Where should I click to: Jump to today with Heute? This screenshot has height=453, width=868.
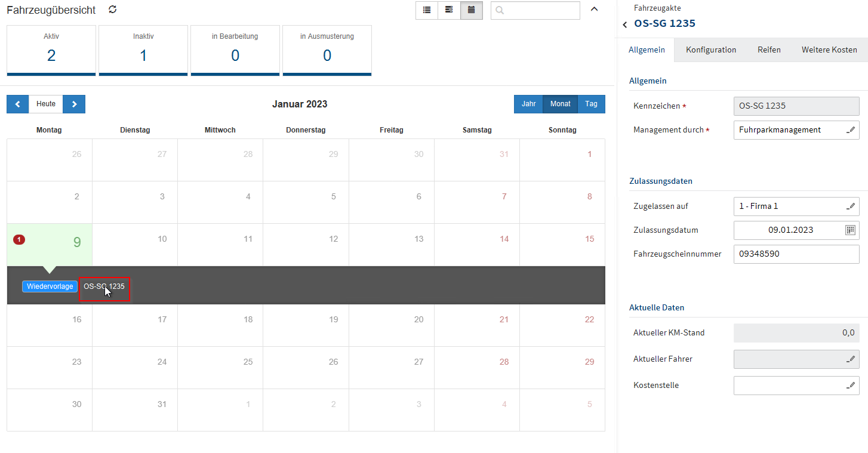coord(46,104)
